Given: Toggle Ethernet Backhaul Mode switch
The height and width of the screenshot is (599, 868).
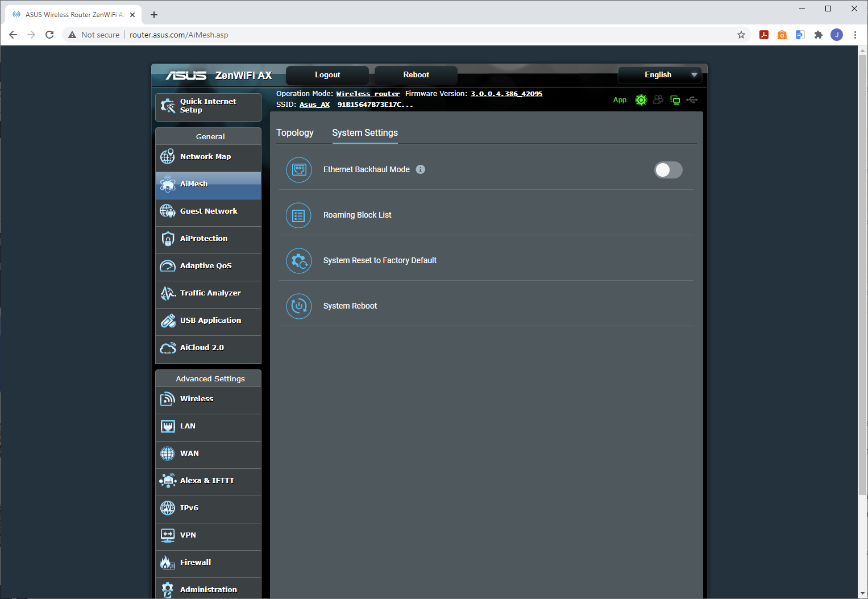Looking at the screenshot, I should point(668,170).
